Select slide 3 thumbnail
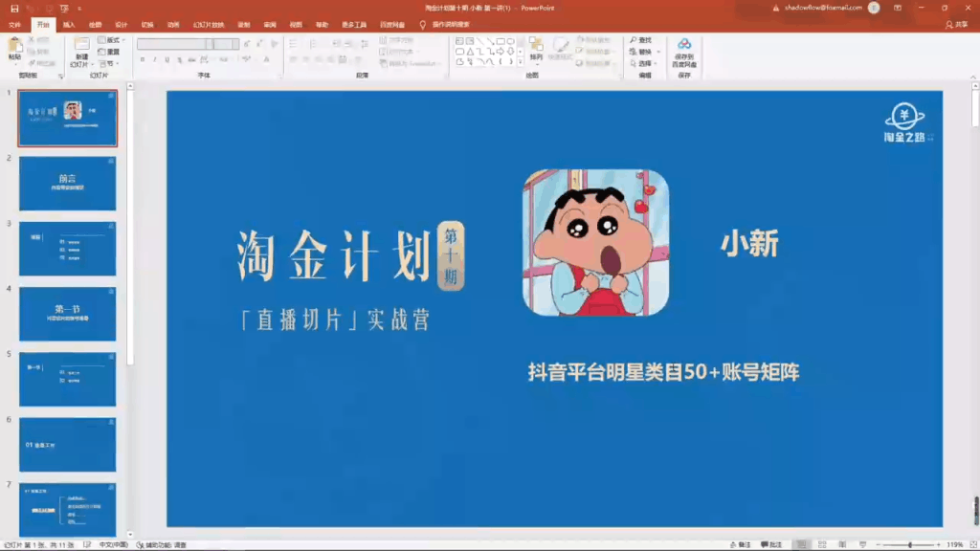 tap(68, 249)
